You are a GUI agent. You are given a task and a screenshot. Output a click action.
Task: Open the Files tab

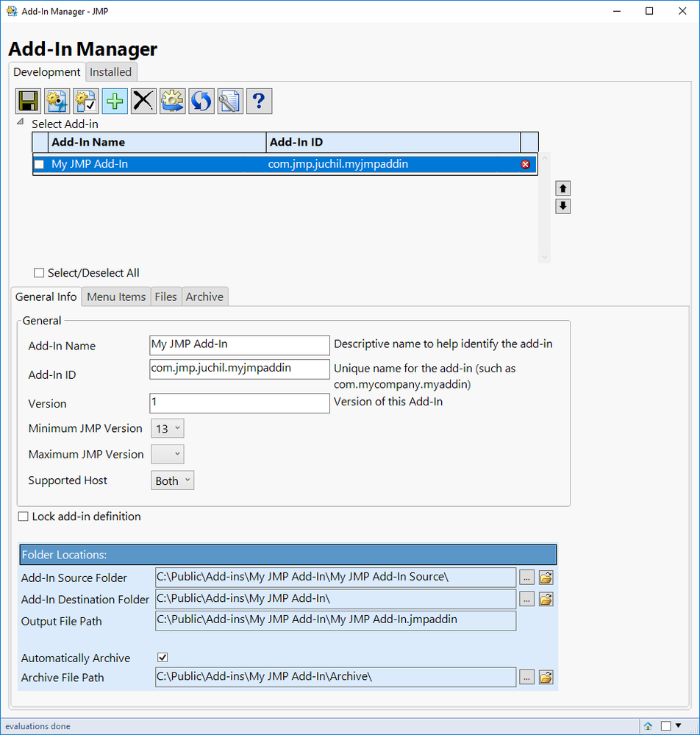166,297
